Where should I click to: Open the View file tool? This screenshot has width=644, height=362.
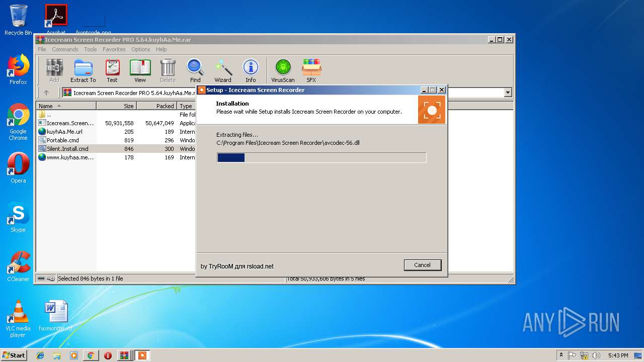[x=140, y=70]
